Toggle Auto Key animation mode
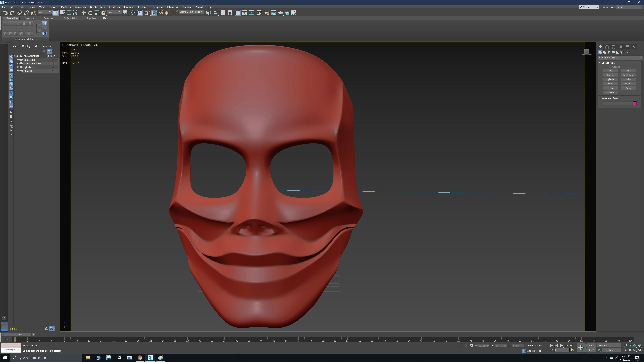This screenshot has height=362, width=644. pyautogui.click(x=592, y=346)
